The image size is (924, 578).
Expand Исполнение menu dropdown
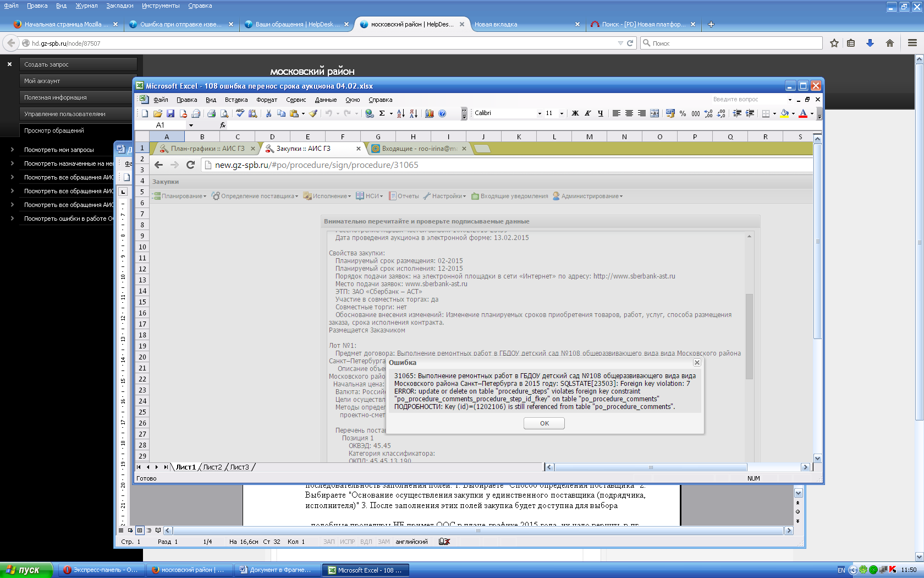pos(327,196)
